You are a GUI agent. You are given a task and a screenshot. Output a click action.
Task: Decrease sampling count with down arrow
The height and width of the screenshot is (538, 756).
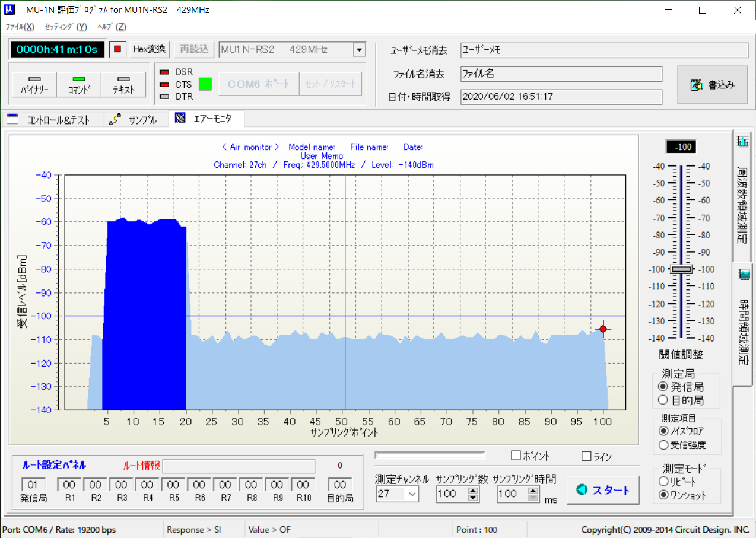(473, 497)
